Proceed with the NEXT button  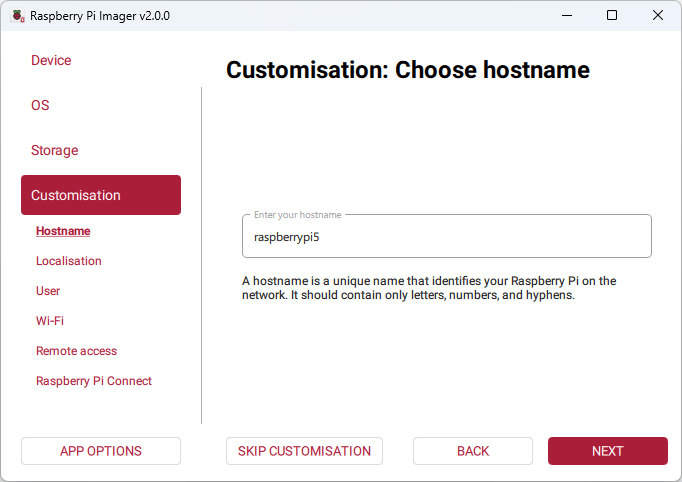607,451
